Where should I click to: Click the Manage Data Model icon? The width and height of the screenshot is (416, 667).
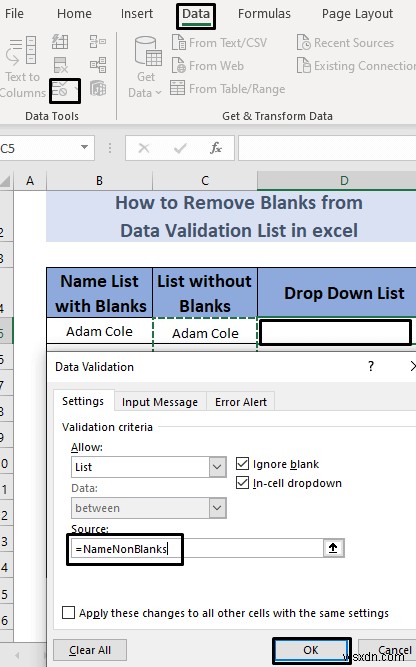pyautogui.click(x=98, y=88)
